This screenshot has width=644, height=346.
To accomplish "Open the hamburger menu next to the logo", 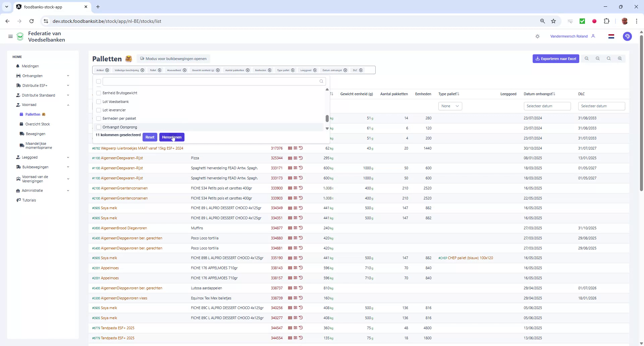I will point(10,36).
